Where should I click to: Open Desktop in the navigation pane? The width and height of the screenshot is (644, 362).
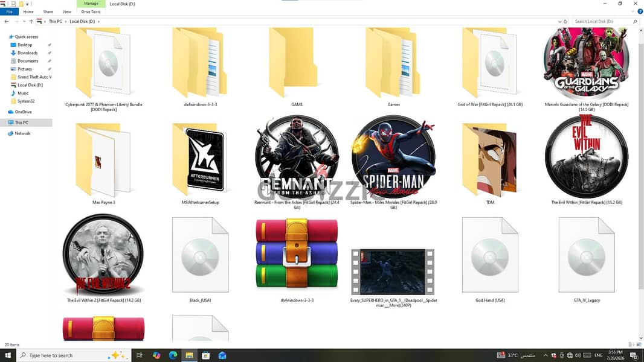[25, 45]
